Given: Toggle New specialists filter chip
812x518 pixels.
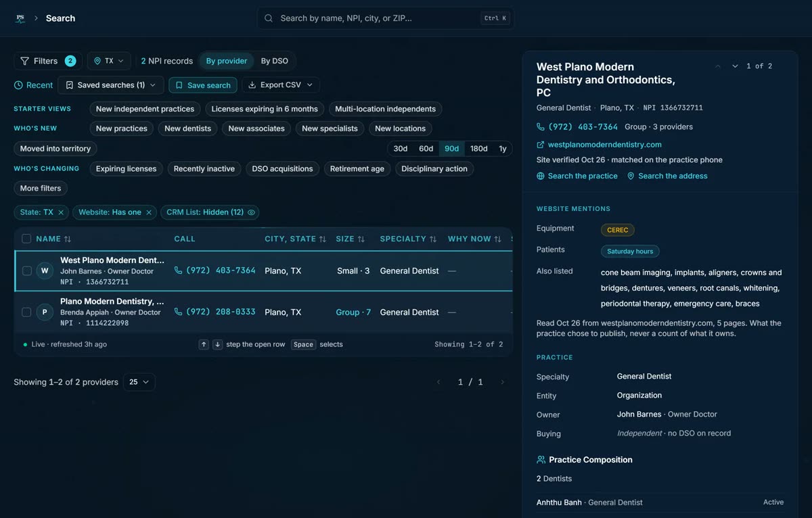Looking at the screenshot, I should click(x=330, y=128).
